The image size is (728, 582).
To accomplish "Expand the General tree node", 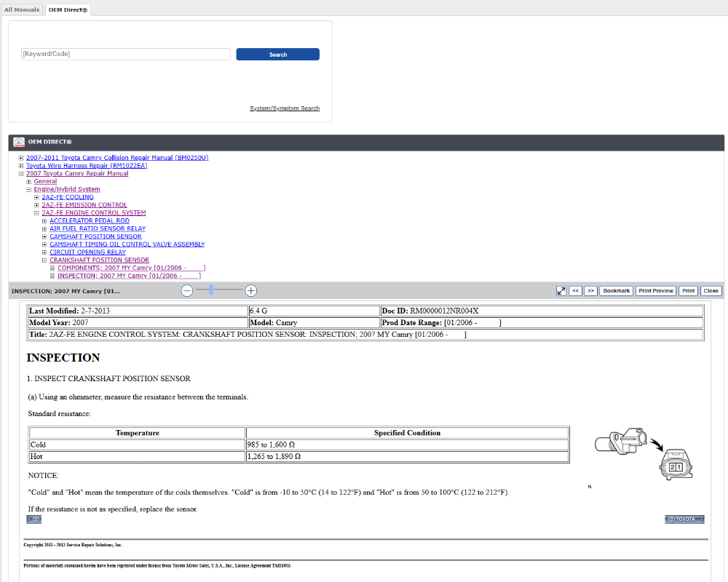I will [29, 182].
